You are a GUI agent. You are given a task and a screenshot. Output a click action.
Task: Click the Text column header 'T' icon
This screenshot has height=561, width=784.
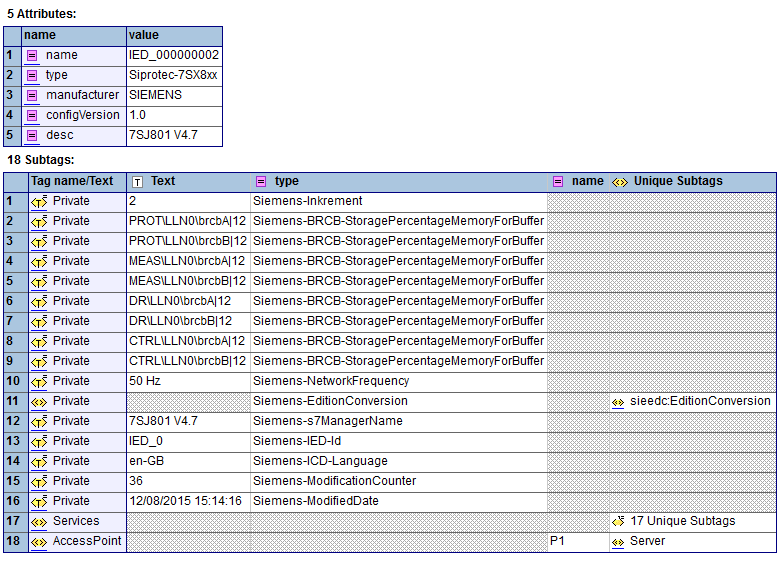coord(138,182)
